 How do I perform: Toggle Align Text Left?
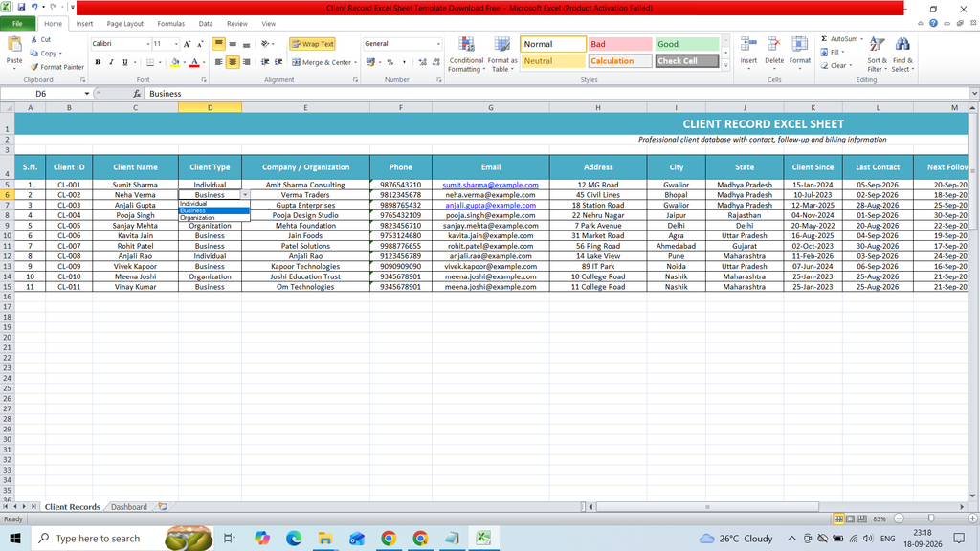click(x=219, y=62)
